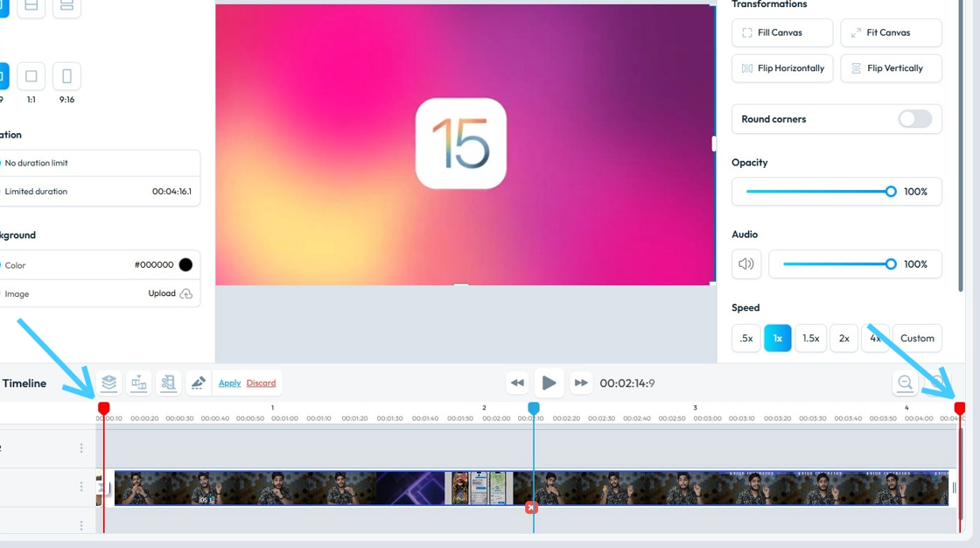Click the Opacity slider handle
This screenshot has width=980, height=548.
pos(891,192)
